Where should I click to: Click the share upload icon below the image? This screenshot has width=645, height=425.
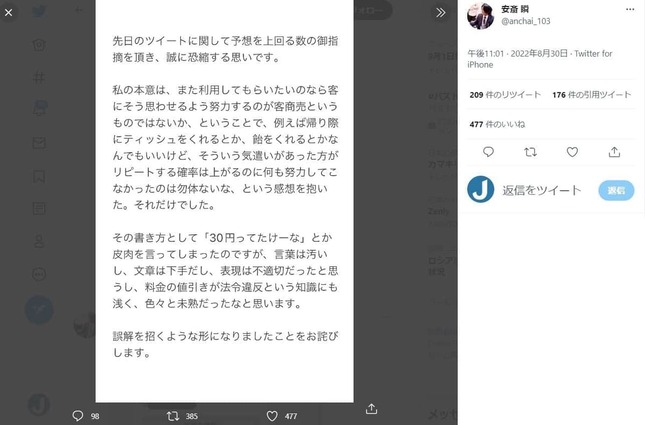371,409
